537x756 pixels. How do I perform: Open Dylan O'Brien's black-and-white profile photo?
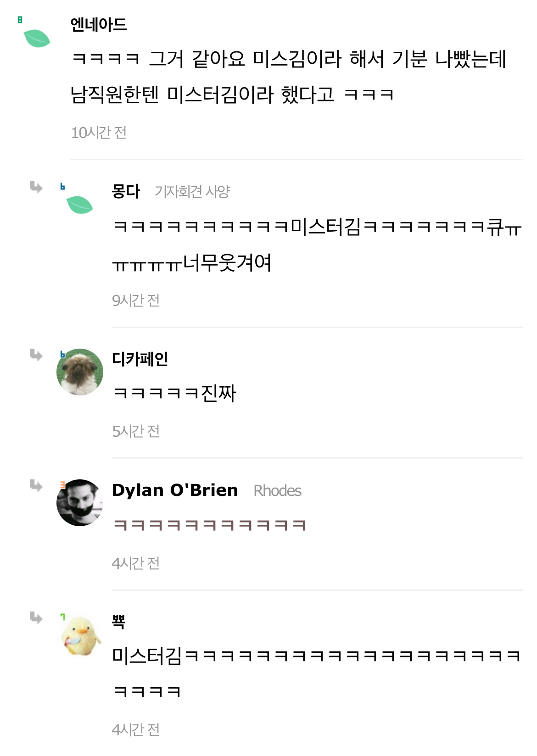coord(80,503)
